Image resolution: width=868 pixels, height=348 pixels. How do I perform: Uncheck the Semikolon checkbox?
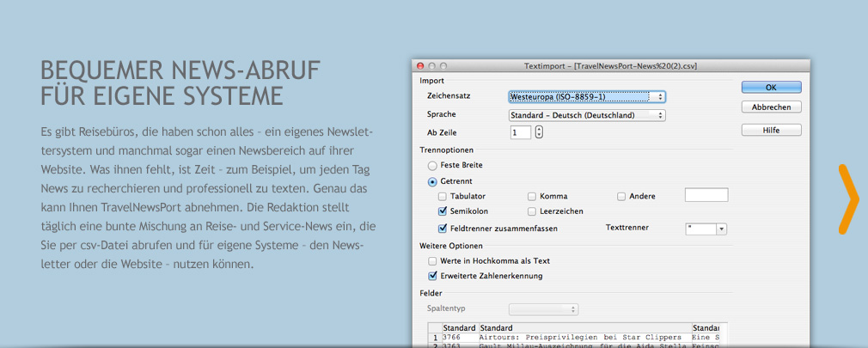coord(443,211)
